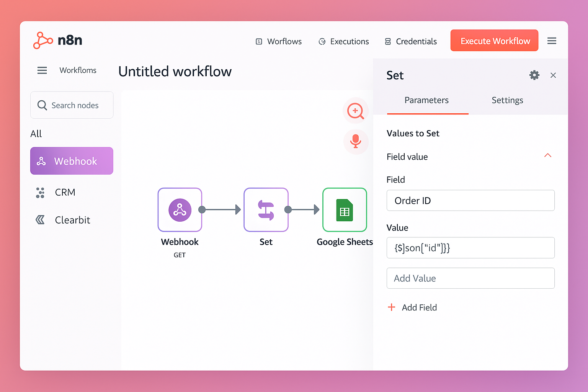
Task: Click the Search nodes field
Action: (x=72, y=105)
